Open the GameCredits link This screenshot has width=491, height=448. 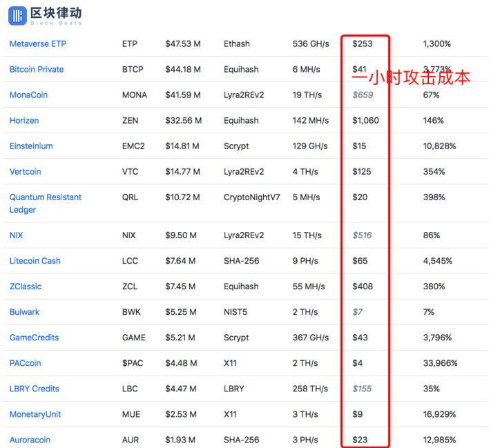click(34, 338)
